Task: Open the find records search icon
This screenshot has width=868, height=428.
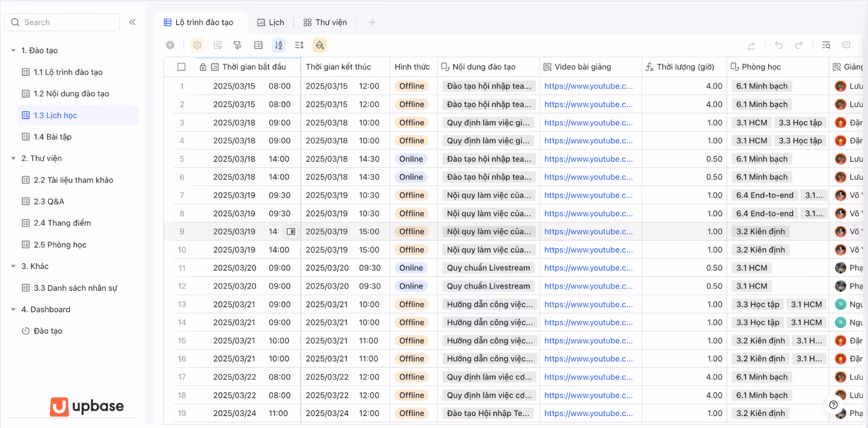Action: pos(826,45)
